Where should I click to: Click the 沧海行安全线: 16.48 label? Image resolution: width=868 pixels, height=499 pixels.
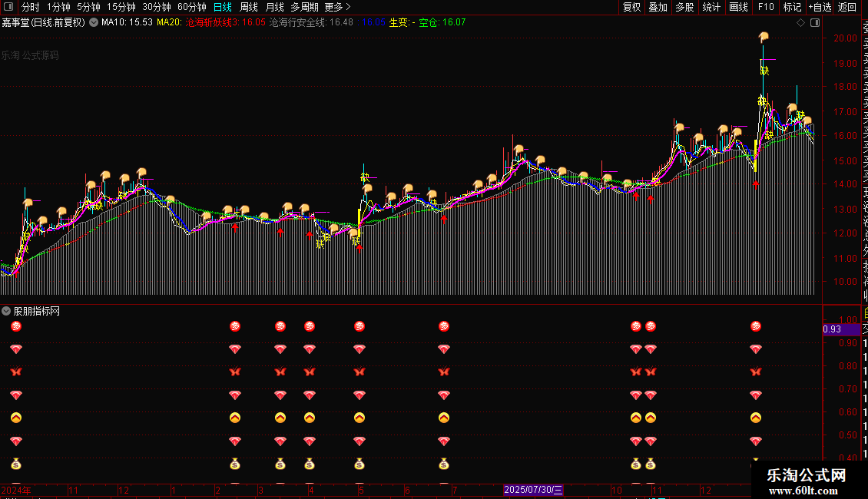(311, 23)
